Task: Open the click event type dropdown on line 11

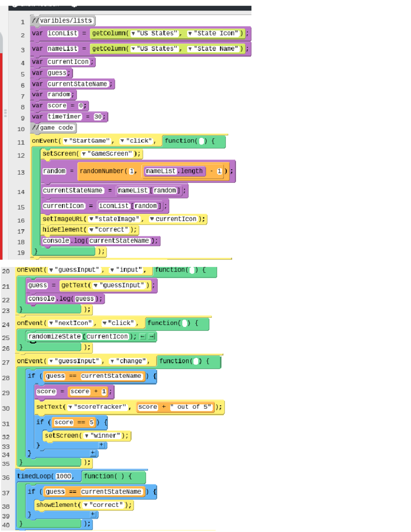Action: pyautogui.click(x=123, y=141)
